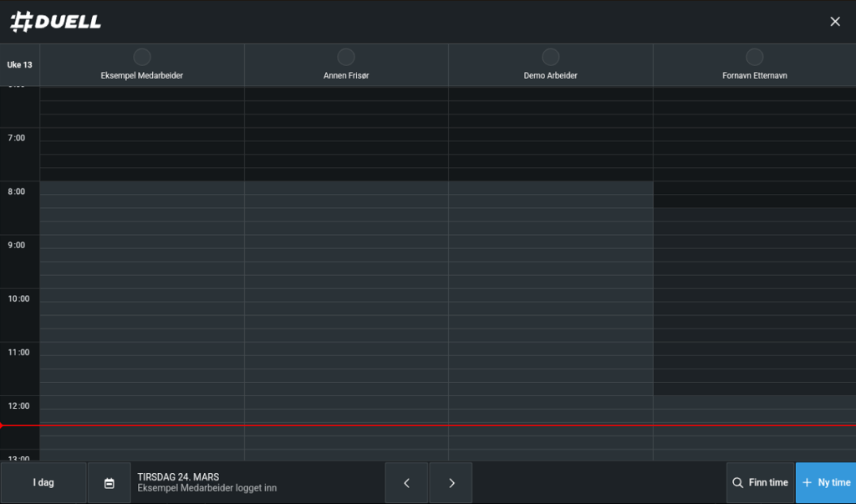Jump to today with I dag
Screen dimensions: 856x504
pyautogui.click(x=43, y=483)
